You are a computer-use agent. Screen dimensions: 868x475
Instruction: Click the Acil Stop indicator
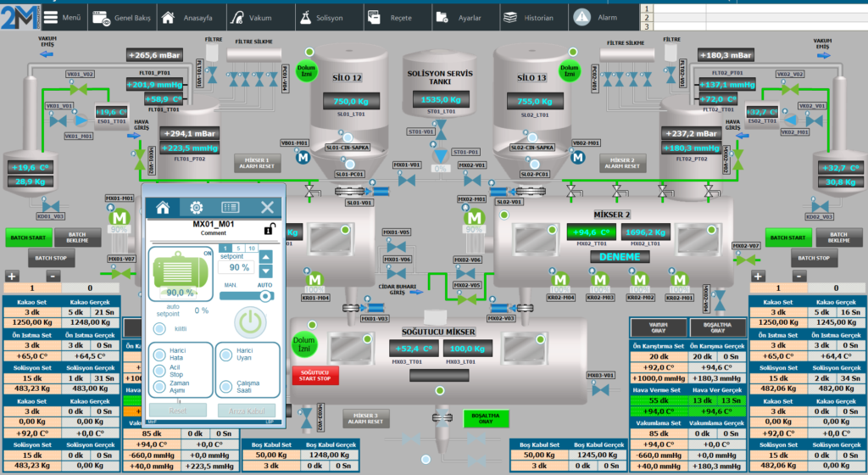159,371
